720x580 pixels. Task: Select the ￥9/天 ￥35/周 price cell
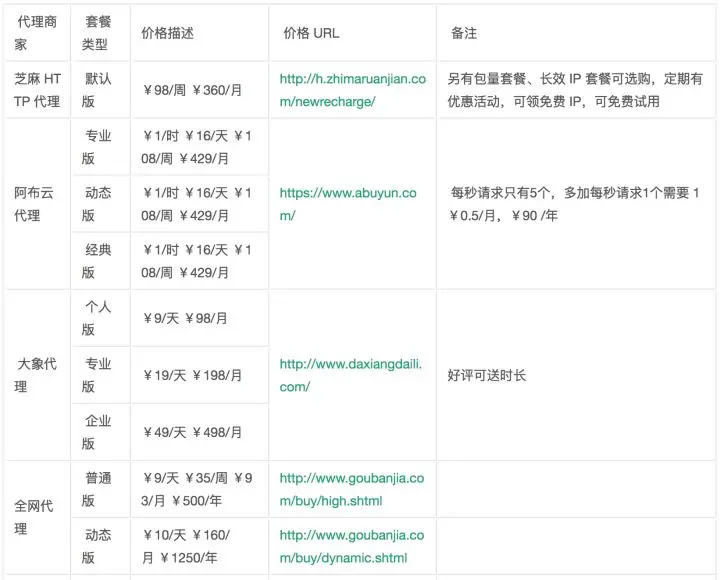(200, 489)
